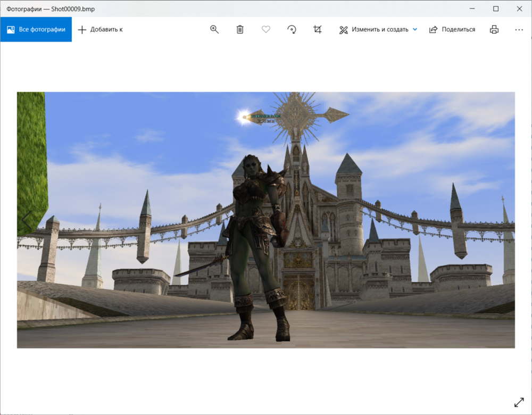Mark photo as favorite with heart icon
532x415 pixels.
[x=266, y=29]
